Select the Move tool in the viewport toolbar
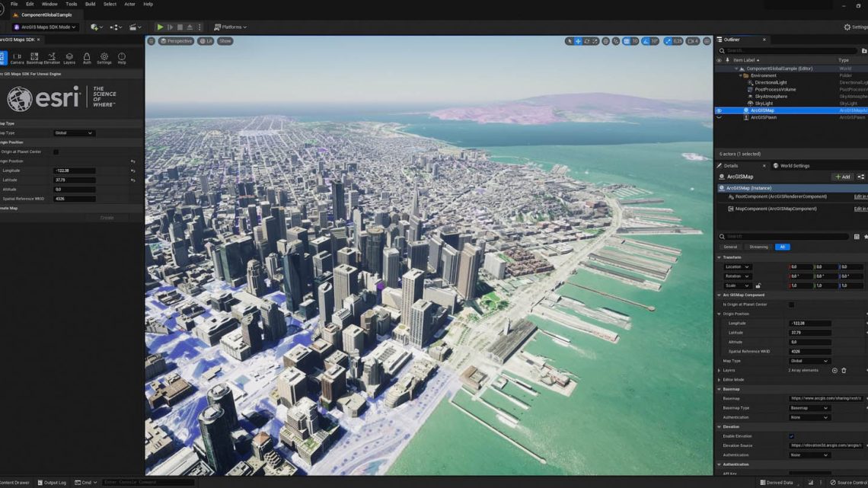Viewport: 868px width, 488px height. 579,40
